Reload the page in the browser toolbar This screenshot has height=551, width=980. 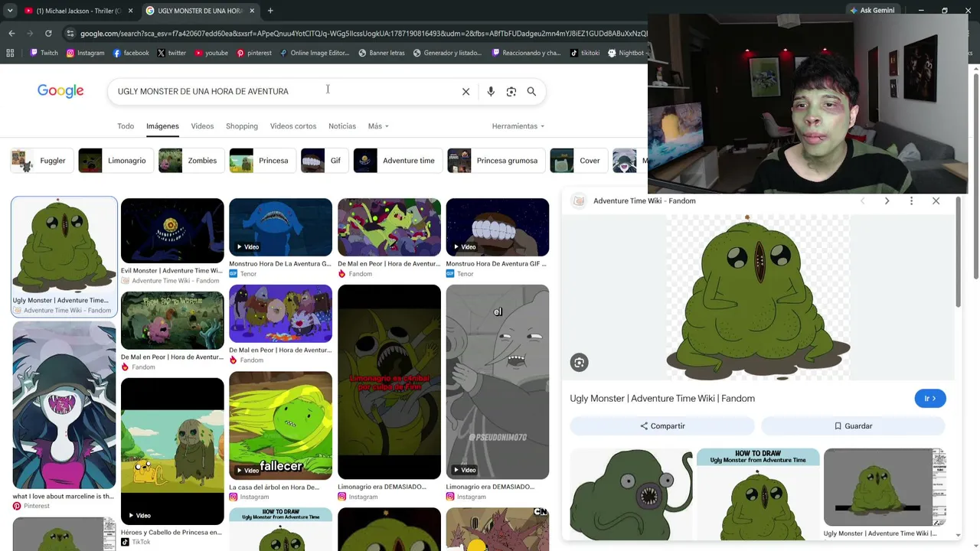click(x=48, y=34)
